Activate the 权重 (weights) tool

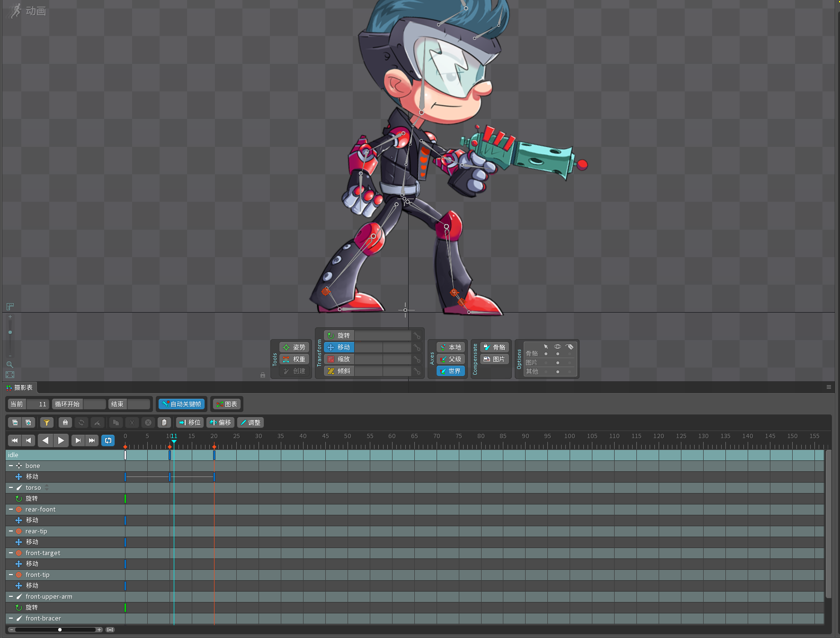point(294,359)
